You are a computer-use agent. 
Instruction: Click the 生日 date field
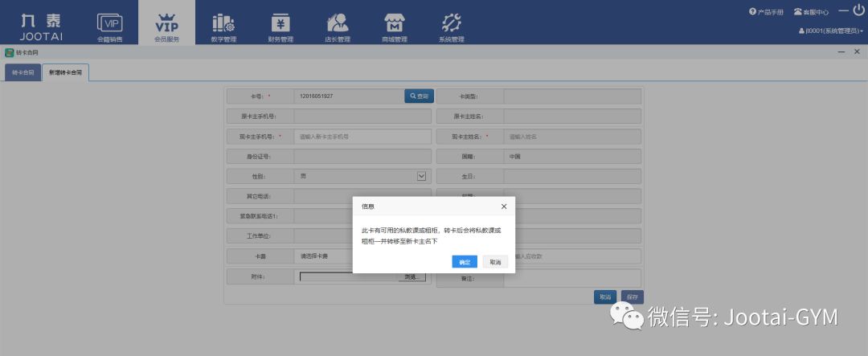[572, 176]
